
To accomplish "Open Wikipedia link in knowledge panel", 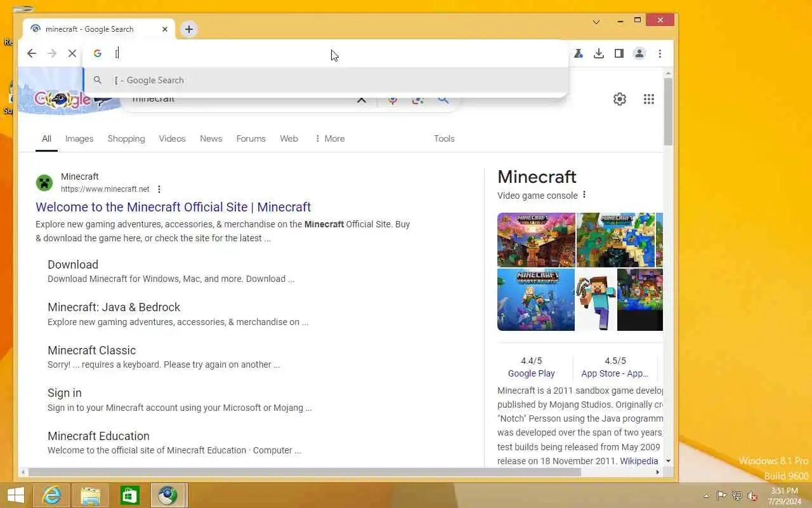I will 639,461.
